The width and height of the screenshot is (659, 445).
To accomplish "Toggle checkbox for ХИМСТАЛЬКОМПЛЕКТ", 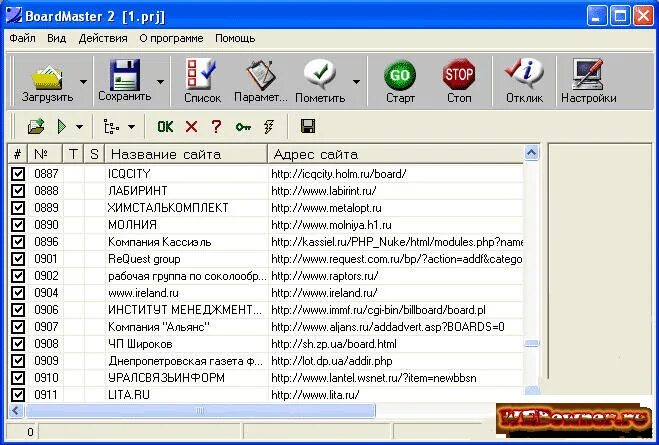I will (x=18, y=208).
